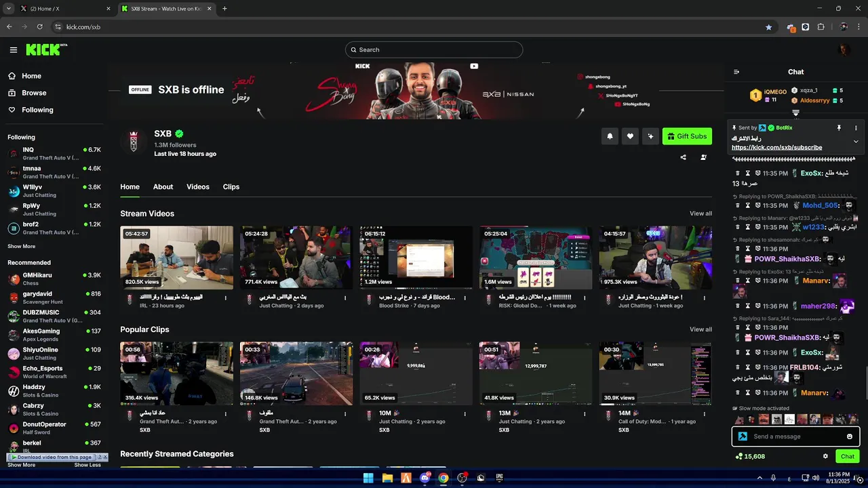868x488 pixels.
Task: Show hidden system tray icons
Action: tap(758, 478)
